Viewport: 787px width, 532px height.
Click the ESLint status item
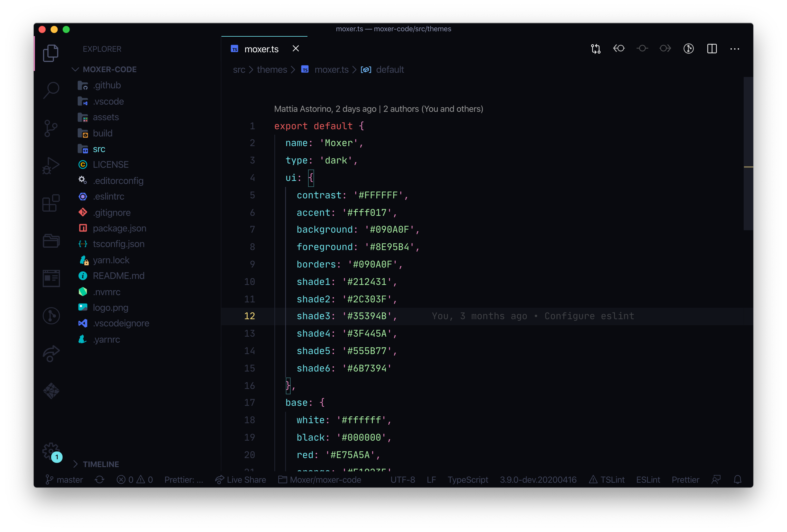648,479
